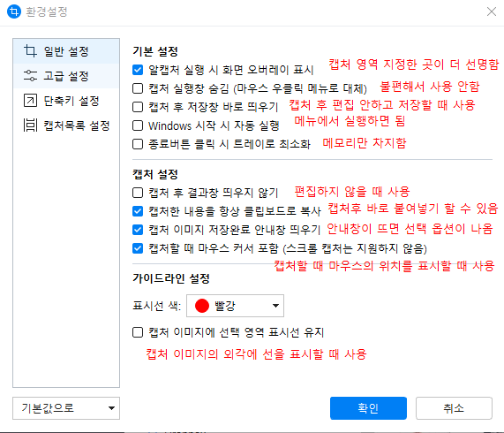
Task: Click the red color circle swatch
Action: (x=202, y=306)
